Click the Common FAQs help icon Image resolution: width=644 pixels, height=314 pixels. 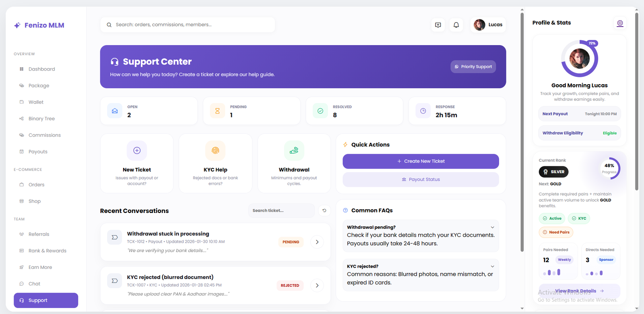click(345, 210)
